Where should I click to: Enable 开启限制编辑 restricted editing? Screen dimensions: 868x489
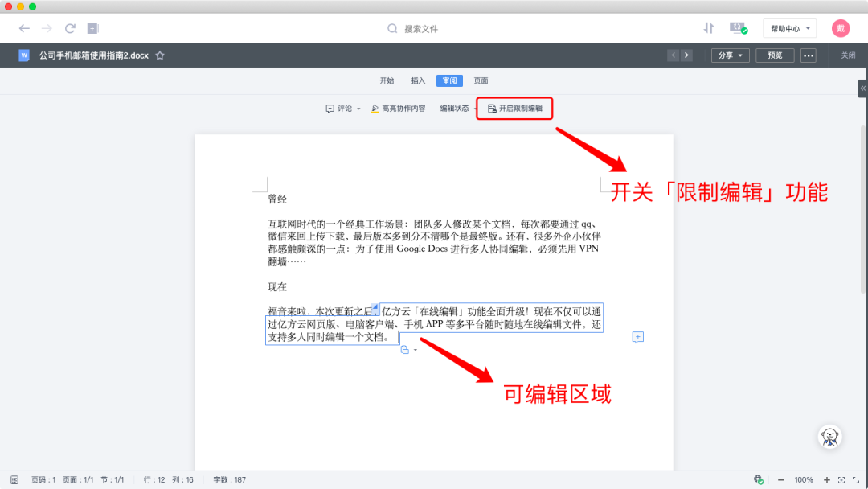[x=514, y=108]
